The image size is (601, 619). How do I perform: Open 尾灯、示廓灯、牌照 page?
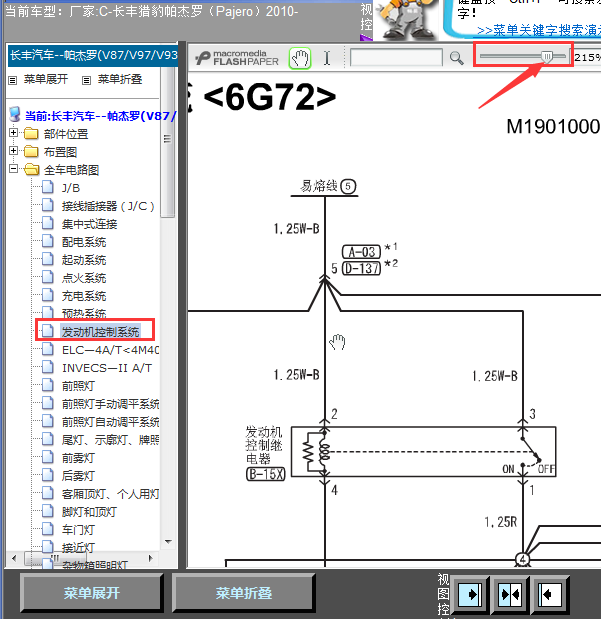[x=111, y=440]
